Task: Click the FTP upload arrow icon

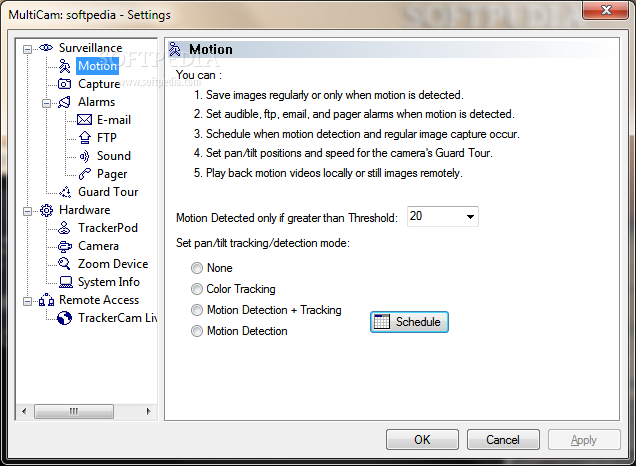Action: click(84, 138)
